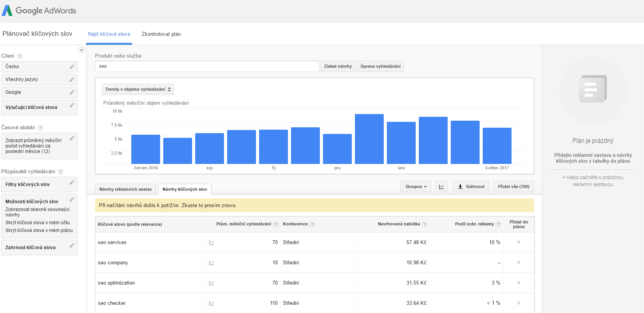Open Návrhy reklamních sestav tab
The image size is (644, 313).
(x=125, y=189)
